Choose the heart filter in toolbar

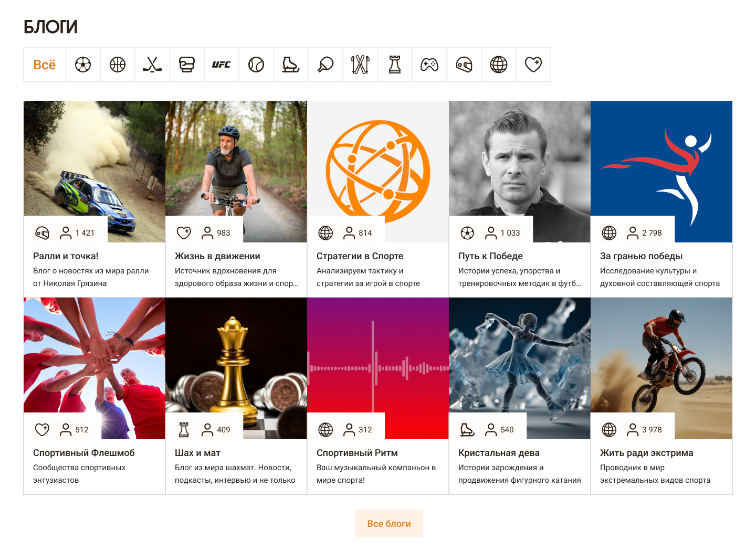533,65
